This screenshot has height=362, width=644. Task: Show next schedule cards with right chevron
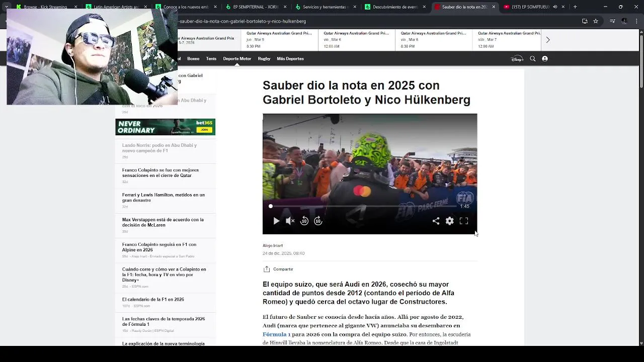click(x=548, y=40)
